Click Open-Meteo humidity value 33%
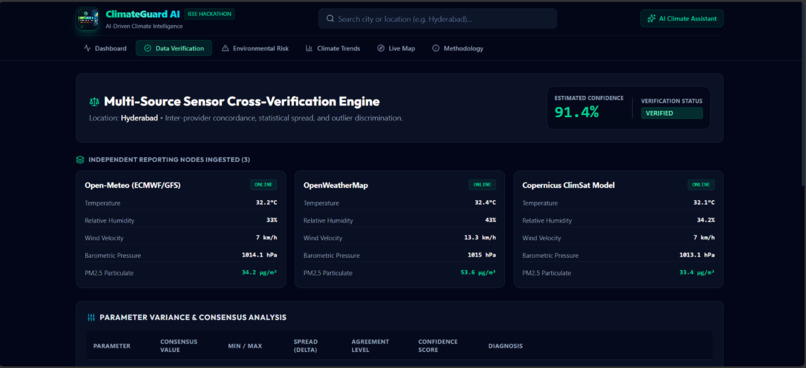 click(x=271, y=220)
